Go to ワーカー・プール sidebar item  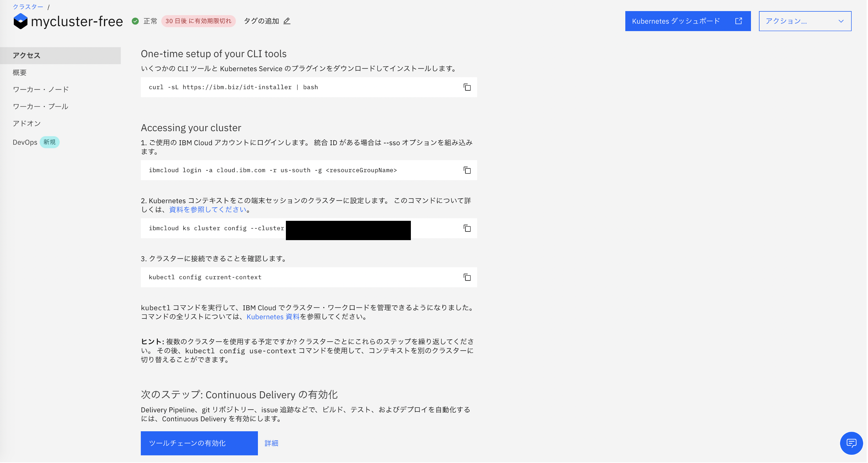click(40, 107)
